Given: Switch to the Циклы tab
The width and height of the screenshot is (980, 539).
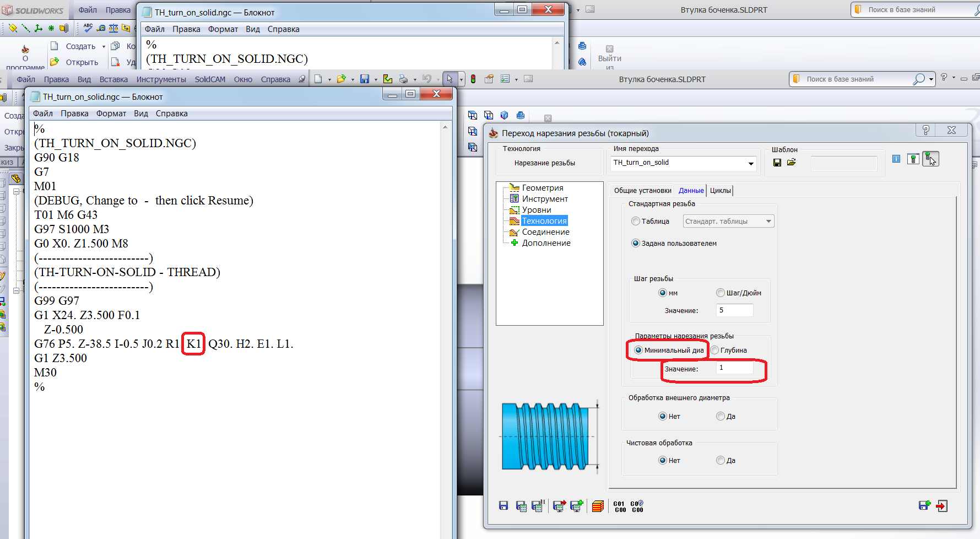Looking at the screenshot, I should [720, 190].
